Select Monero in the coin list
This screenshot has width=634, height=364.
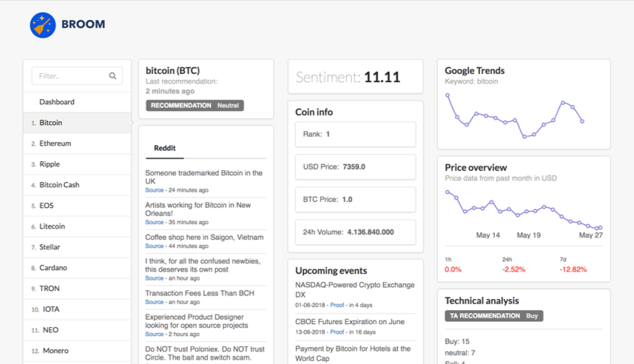(77, 351)
